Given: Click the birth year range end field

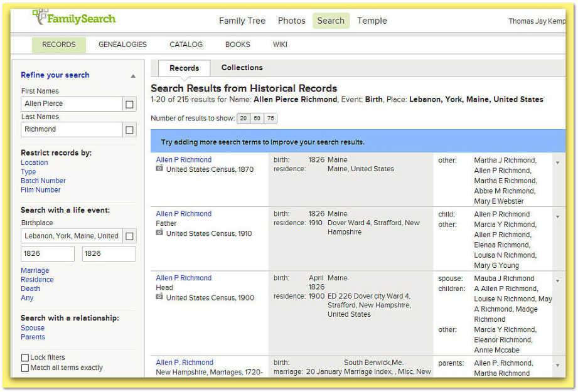Looking at the screenshot, I should coord(109,254).
